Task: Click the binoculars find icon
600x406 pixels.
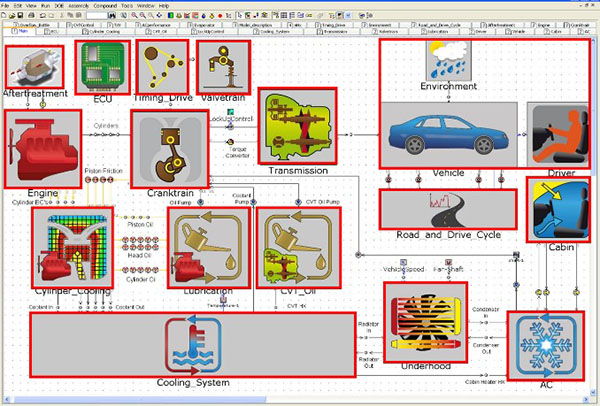Action: [112, 15]
